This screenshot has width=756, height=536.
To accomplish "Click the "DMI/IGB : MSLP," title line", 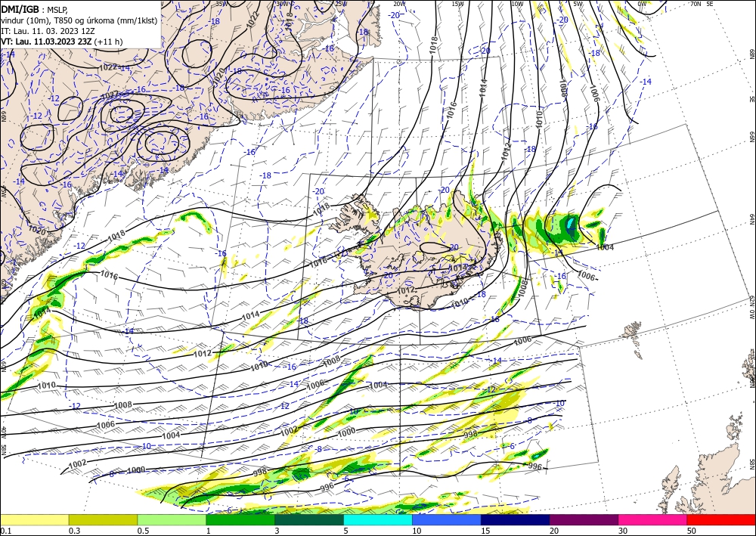I will tap(34, 9).
